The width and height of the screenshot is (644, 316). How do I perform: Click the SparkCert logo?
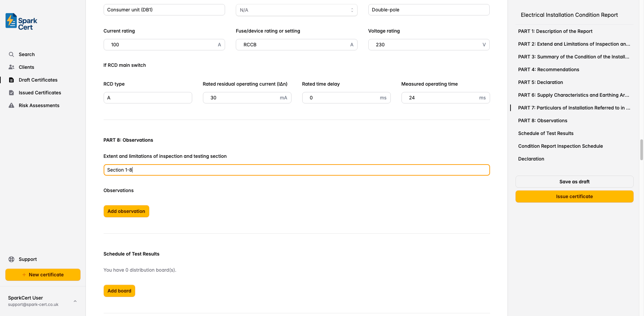pos(20,21)
